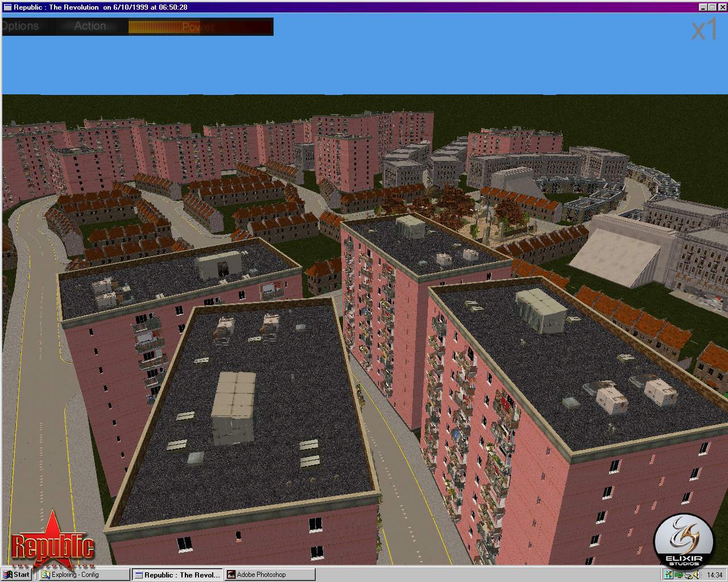Viewport: 728px width, 582px height.
Task: Click the large white rooftop unit on nearest building
Action: (x=233, y=408)
